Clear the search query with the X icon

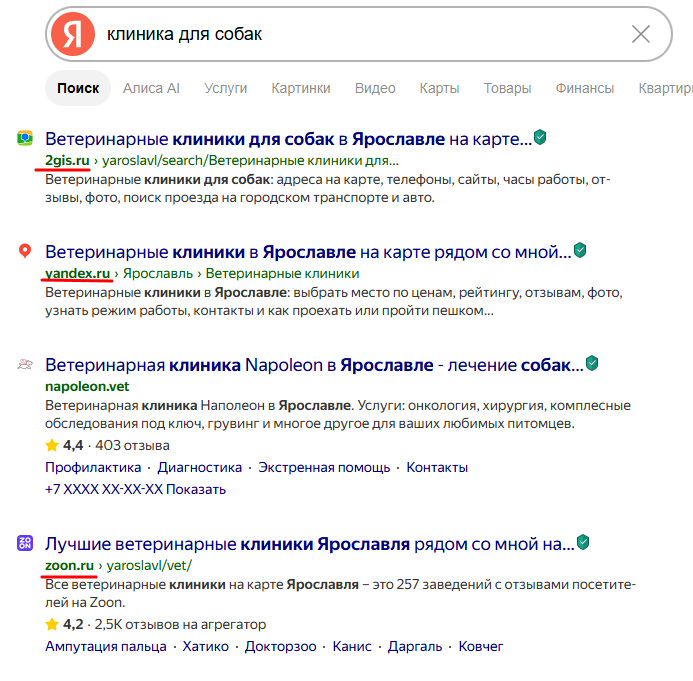pyautogui.click(x=640, y=34)
